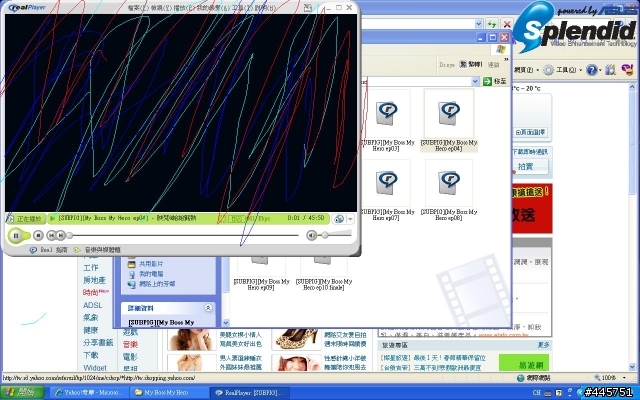Click the RealPlayer seek bar track
Image resolution: width=640 pixels, height=400 pixels.
pyautogui.click(x=184, y=236)
